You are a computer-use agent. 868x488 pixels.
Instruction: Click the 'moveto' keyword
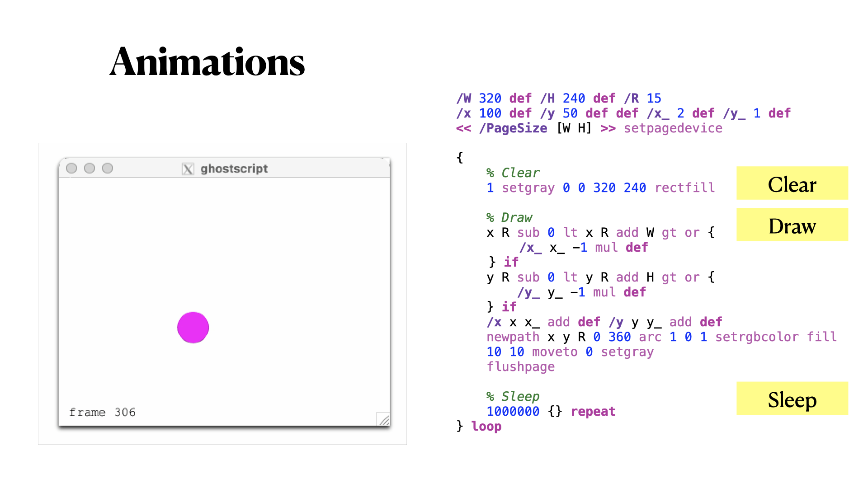(x=555, y=352)
